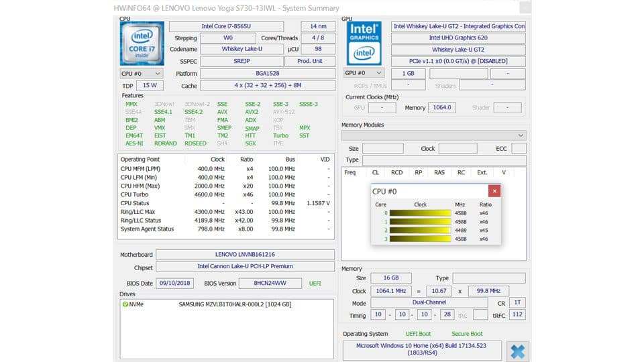Screen dimensions: 644x362
Task: Click the Intel Cannon Lake-U PCH-LP Premium chipset
Action: tap(246, 266)
